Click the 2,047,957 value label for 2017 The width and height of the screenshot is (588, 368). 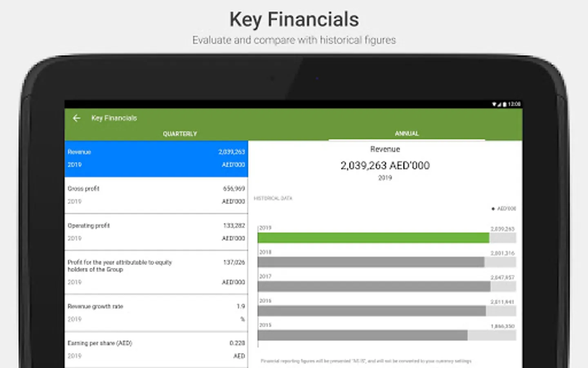pyautogui.click(x=503, y=277)
